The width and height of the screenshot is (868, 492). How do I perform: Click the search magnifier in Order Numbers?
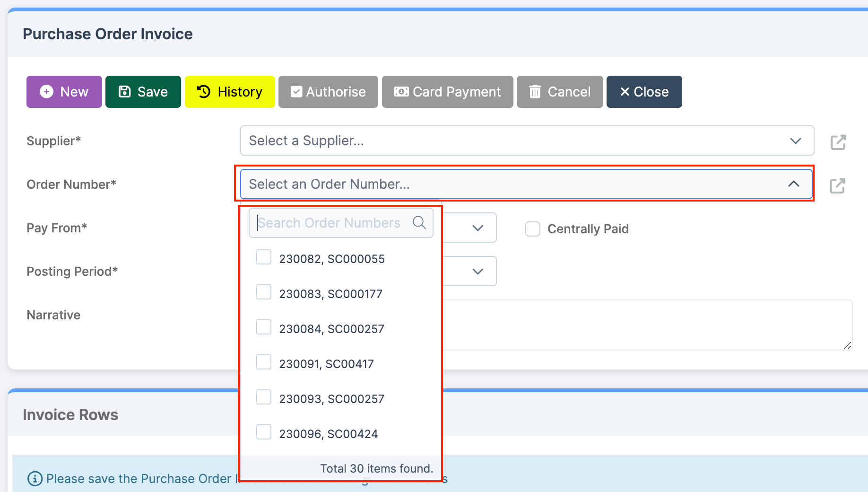click(x=419, y=222)
